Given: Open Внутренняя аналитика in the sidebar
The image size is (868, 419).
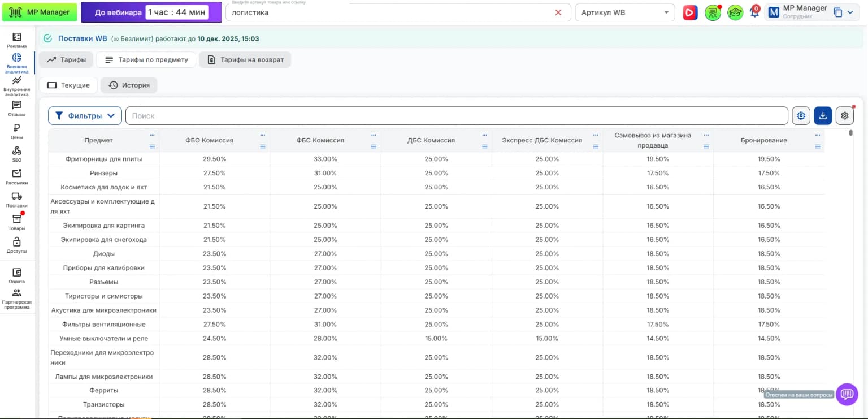Looking at the screenshot, I should pyautogui.click(x=17, y=87).
